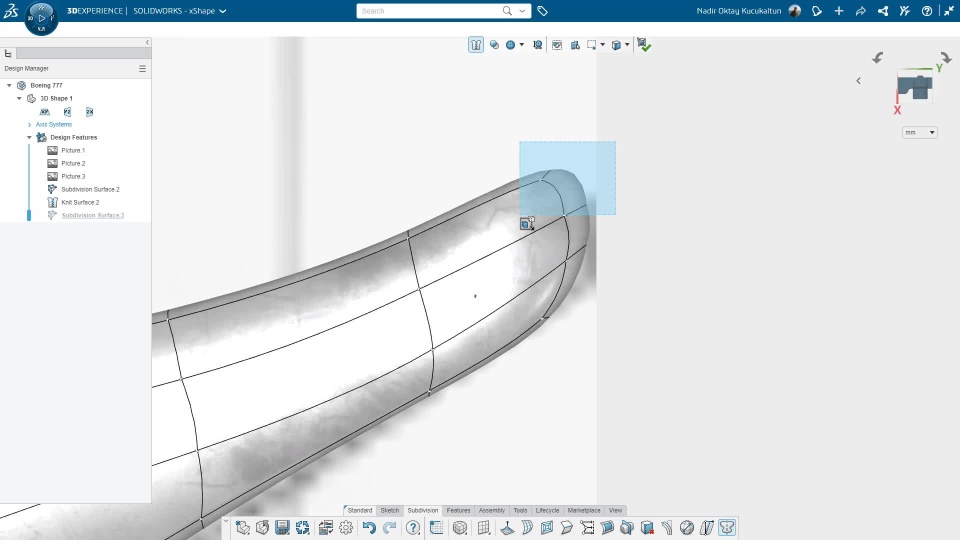Click the search magnifier icon
960x540 pixels.
pyautogui.click(x=507, y=10)
